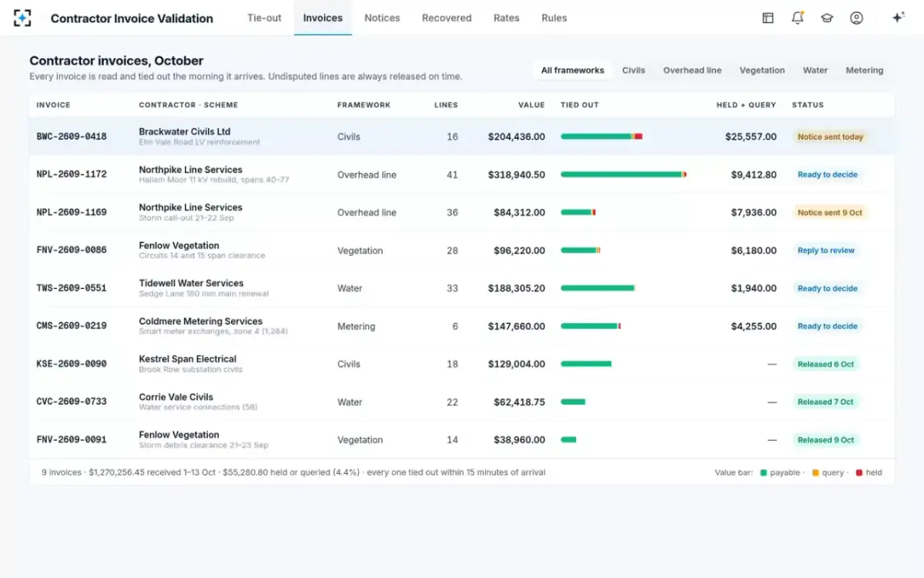
Task: Open invoice CMS-2609-0219
Action: tap(72, 326)
